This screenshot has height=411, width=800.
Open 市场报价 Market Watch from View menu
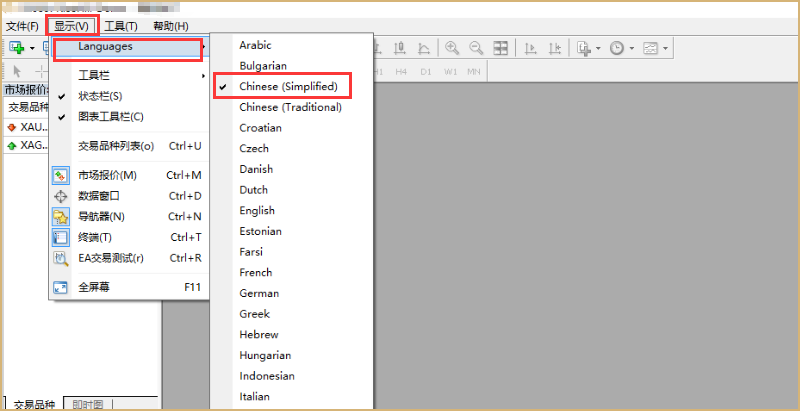(x=108, y=175)
